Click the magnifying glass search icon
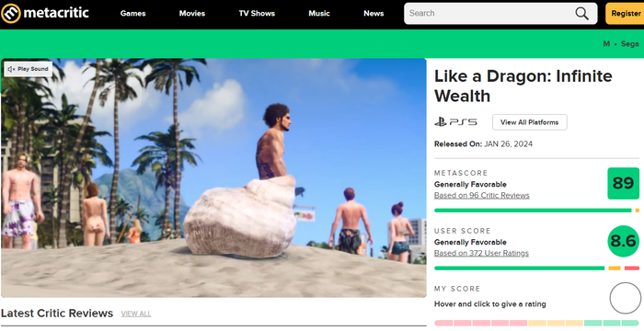644x331 pixels. coord(581,14)
